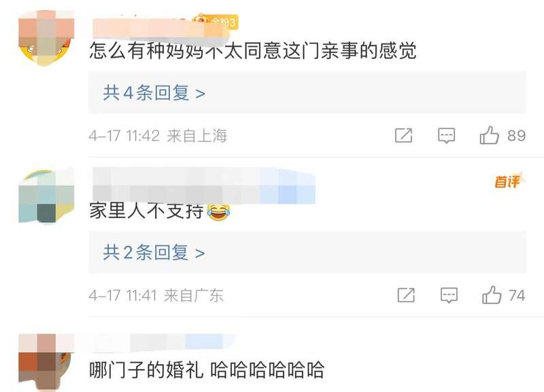Tap the 首评 badge

tap(509, 181)
